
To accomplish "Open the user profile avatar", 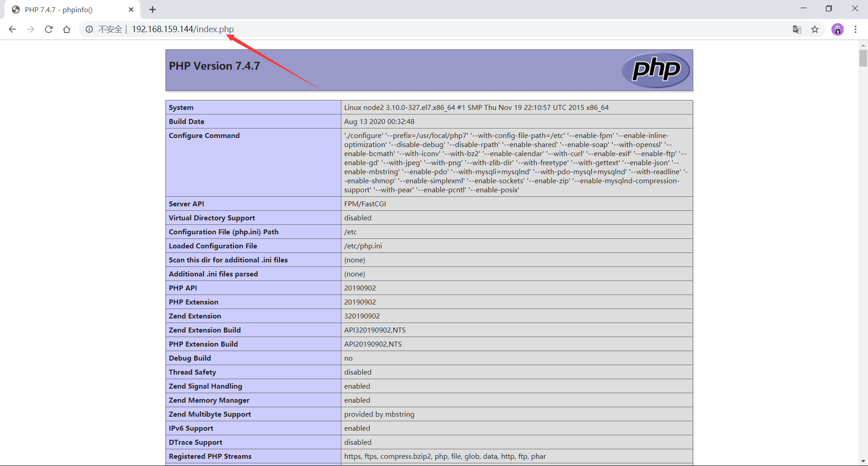I will (837, 29).
